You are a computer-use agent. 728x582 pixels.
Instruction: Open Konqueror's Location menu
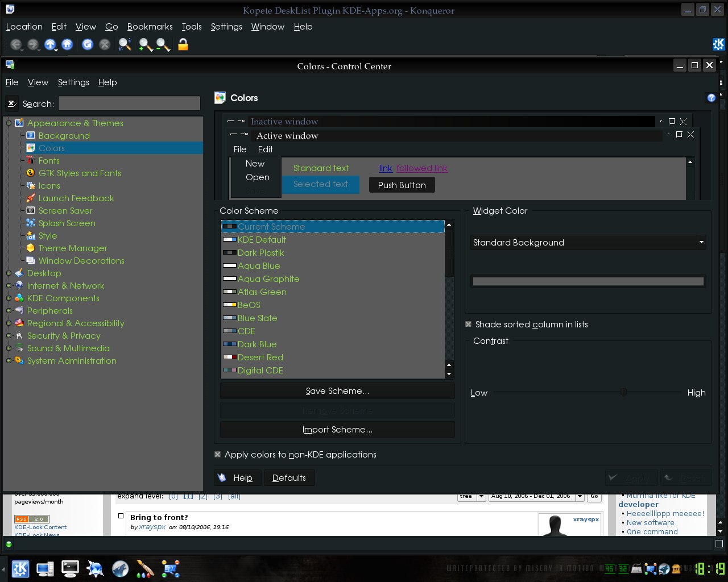pos(24,27)
